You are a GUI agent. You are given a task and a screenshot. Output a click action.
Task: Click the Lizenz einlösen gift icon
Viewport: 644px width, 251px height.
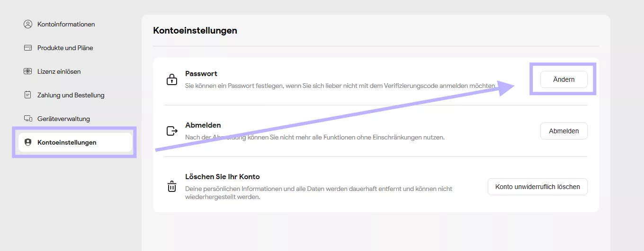pos(28,71)
